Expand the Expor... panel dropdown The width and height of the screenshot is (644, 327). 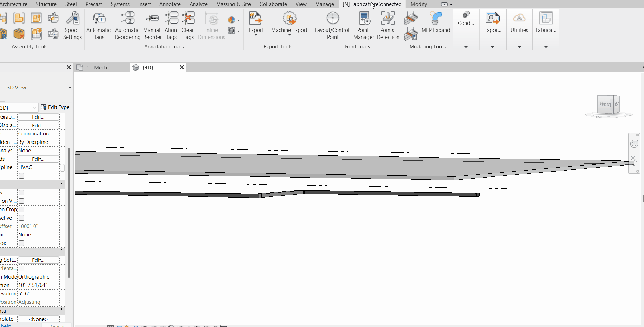click(x=493, y=47)
